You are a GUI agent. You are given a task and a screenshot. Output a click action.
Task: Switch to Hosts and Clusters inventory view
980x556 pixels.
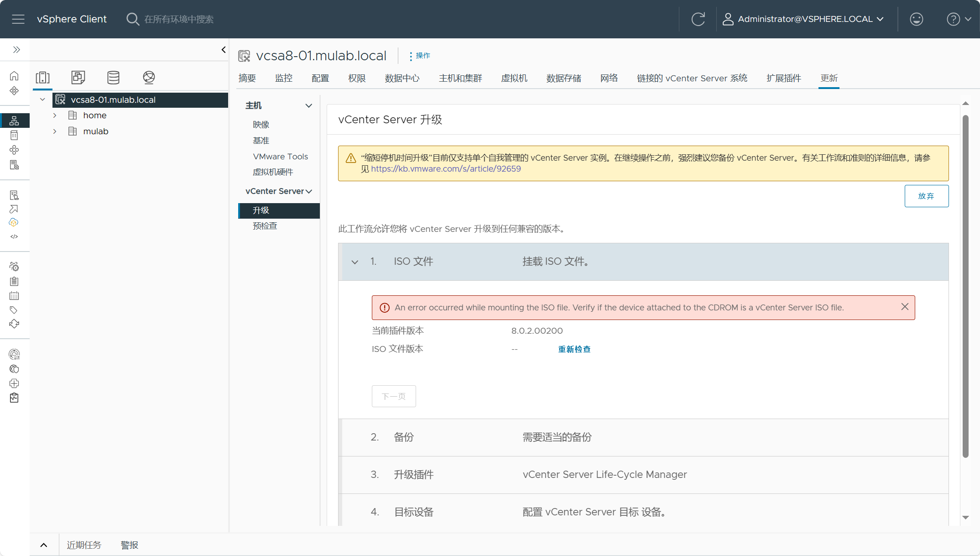click(x=43, y=78)
